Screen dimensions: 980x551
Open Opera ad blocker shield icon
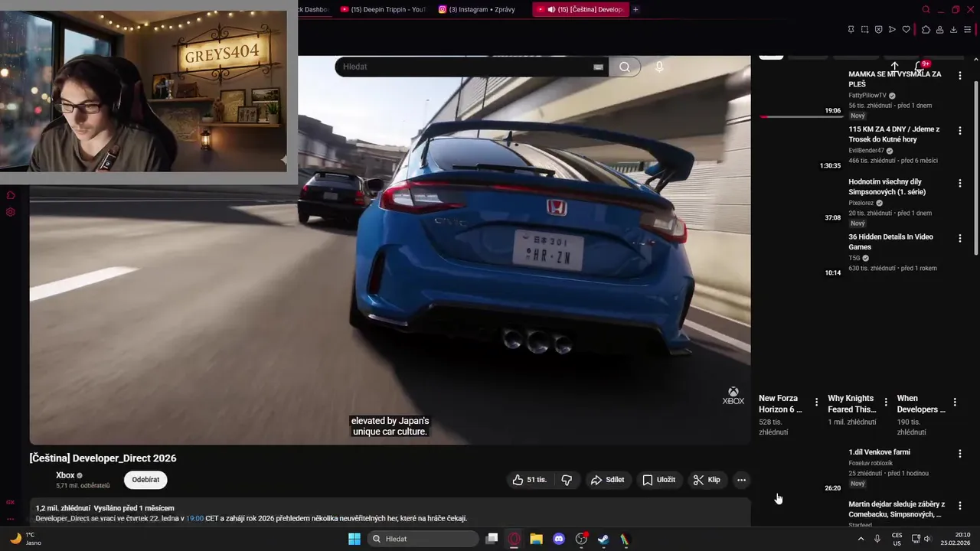click(x=878, y=30)
